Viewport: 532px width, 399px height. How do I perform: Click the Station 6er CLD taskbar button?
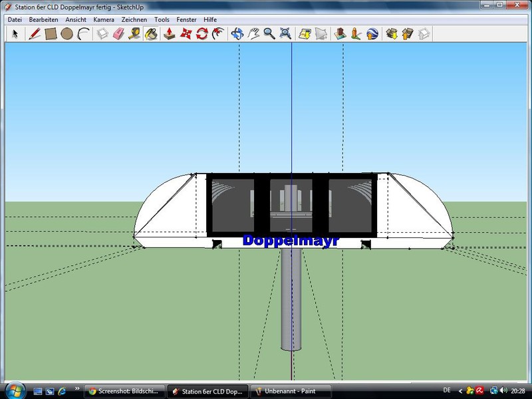tap(207, 392)
